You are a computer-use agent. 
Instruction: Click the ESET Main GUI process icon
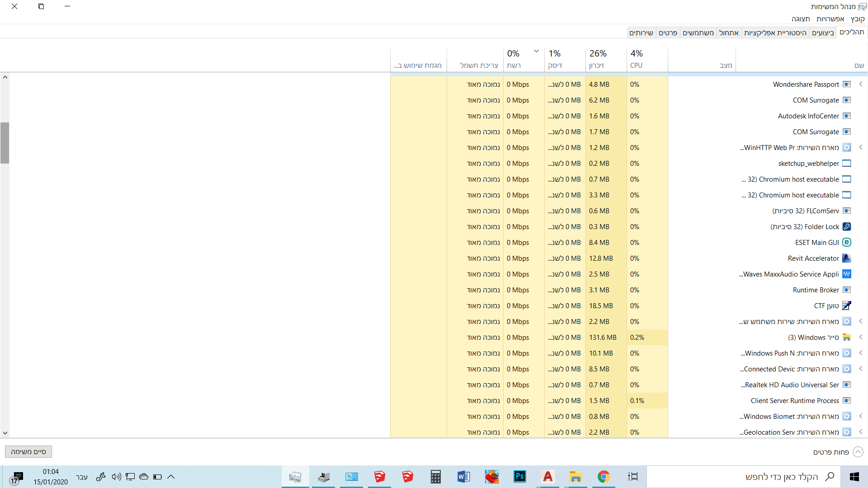[847, 243]
